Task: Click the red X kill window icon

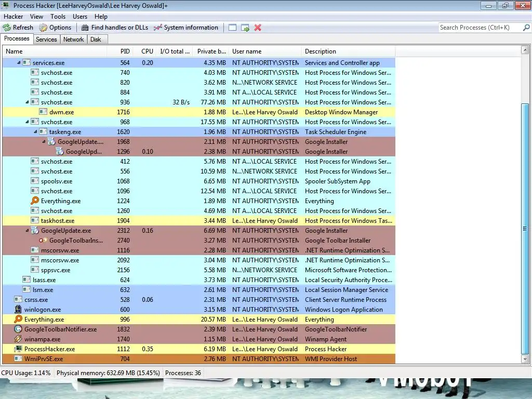Action: [x=258, y=28]
